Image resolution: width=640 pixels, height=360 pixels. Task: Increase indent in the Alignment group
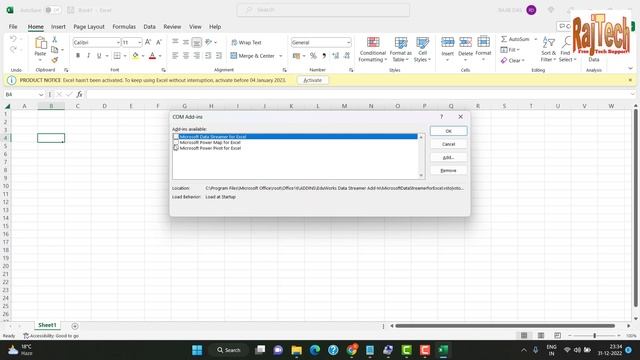click(219, 56)
